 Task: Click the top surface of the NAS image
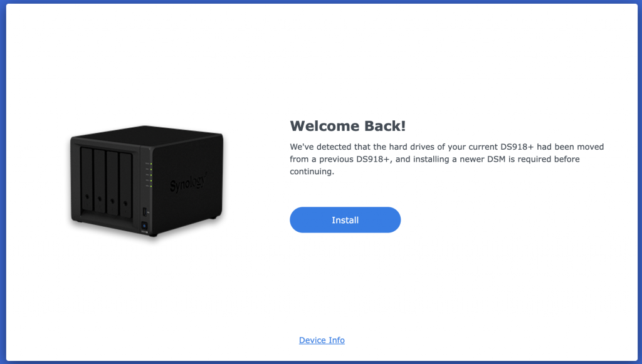[147, 134]
